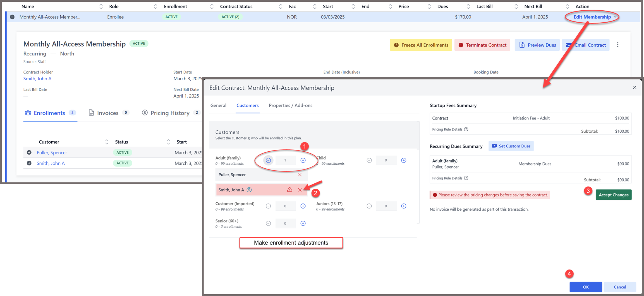
Task: Cancel the Edit Contract dialog
Action: coord(620,287)
